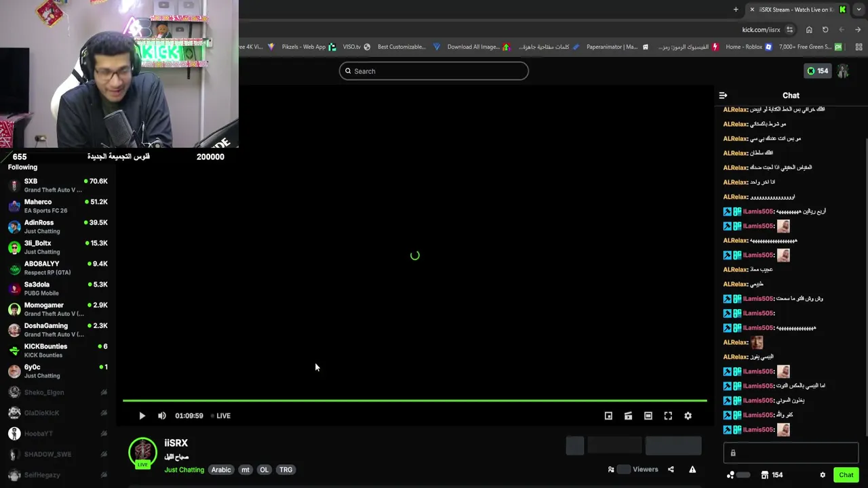This screenshot has width=868, height=488.
Task: Click the SXB channel avatar icon
Action: (14, 186)
